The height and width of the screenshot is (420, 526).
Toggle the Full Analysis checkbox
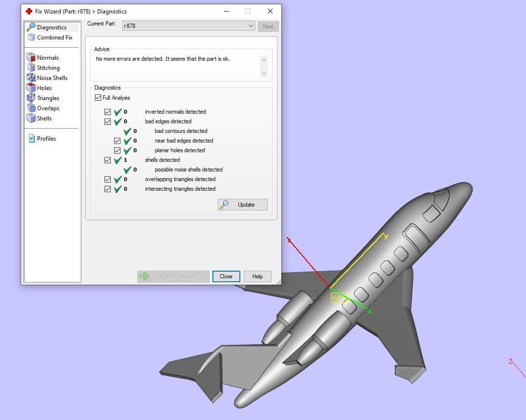tap(98, 98)
